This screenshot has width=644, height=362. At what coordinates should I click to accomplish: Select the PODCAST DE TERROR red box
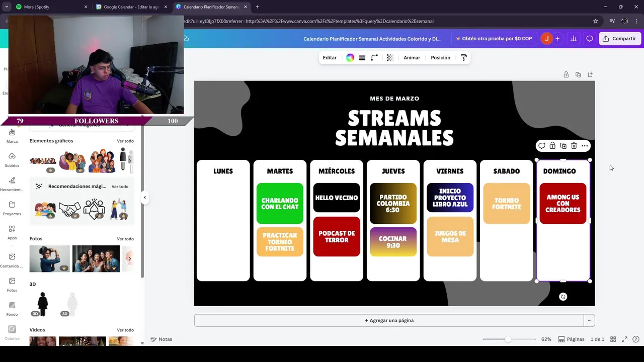337,237
